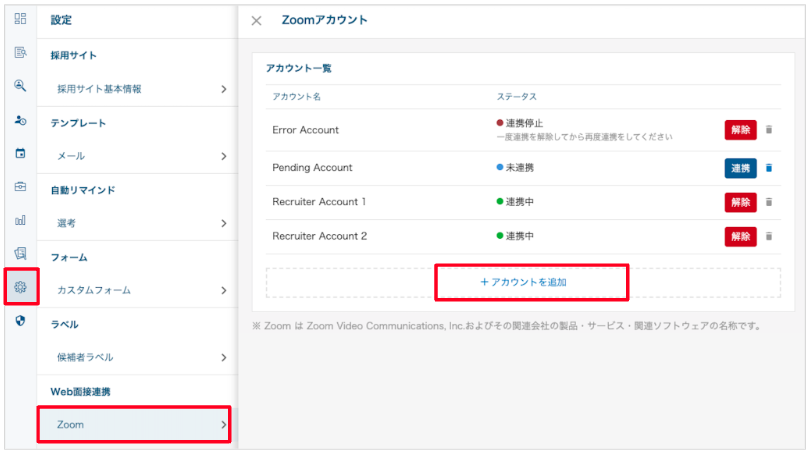Close the Zoomアカウント panel with X
The width and height of the screenshot is (811, 456).
pos(257,20)
